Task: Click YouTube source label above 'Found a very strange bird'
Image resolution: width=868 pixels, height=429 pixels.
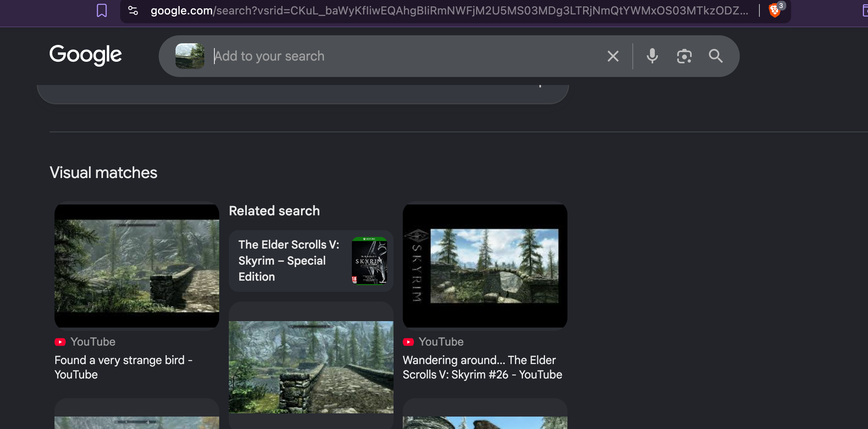Action: click(93, 342)
